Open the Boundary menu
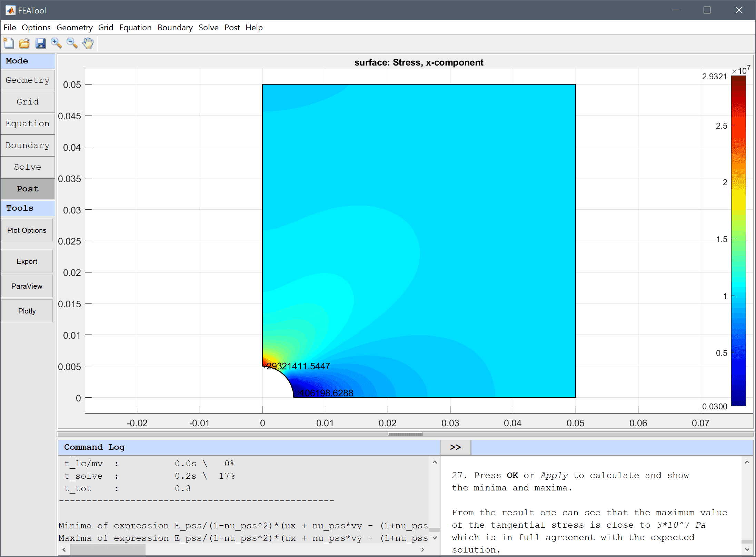The width and height of the screenshot is (756, 557). (x=175, y=28)
